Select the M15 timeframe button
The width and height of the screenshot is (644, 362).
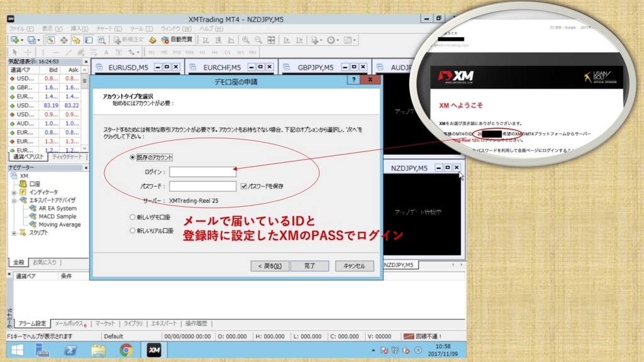177,52
